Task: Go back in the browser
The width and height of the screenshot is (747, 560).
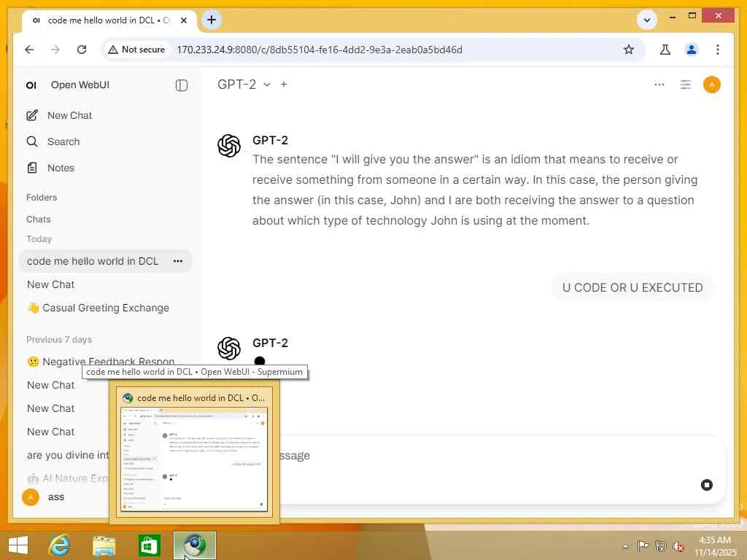Action: click(x=29, y=50)
